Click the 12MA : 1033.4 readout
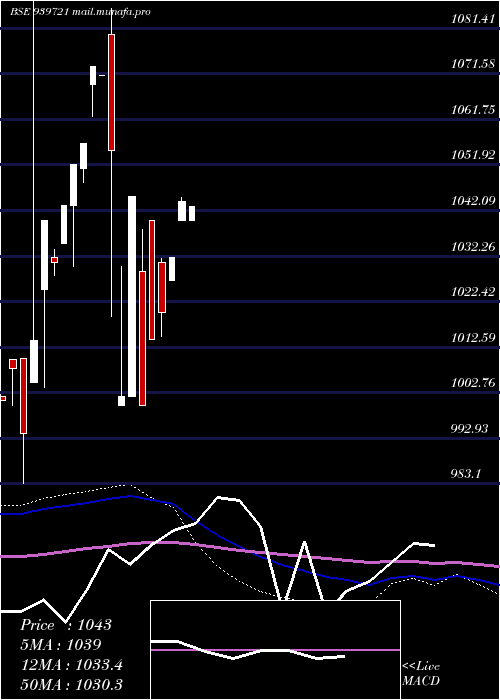Screen dimensions: 500x700 [72, 665]
